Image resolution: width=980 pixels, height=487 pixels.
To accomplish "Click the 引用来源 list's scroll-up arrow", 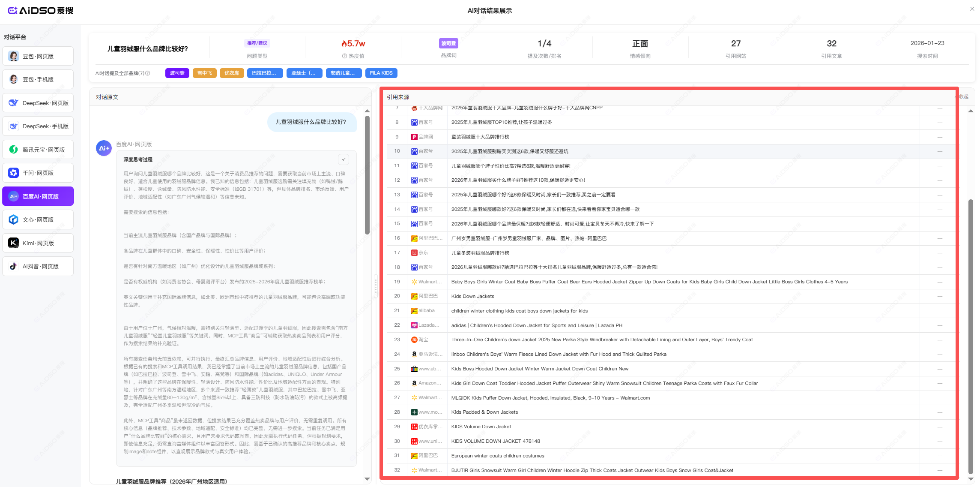I will tap(971, 111).
